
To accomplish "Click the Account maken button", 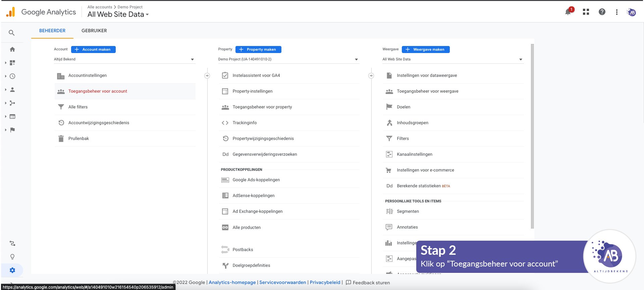I will [x=93, y=49].
